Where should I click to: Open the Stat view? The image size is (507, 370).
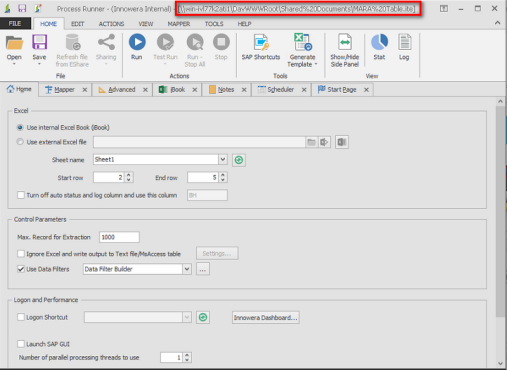(379, 47)
